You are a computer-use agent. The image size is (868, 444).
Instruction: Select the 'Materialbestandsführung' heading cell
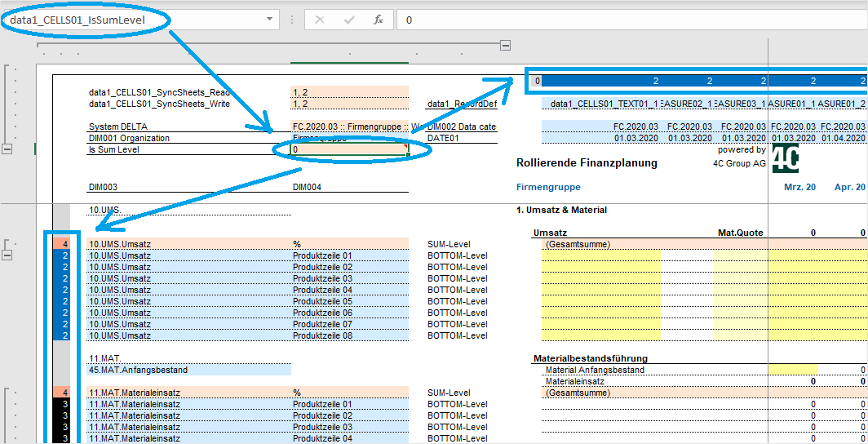pyautogui.click(x=591, y=359)
